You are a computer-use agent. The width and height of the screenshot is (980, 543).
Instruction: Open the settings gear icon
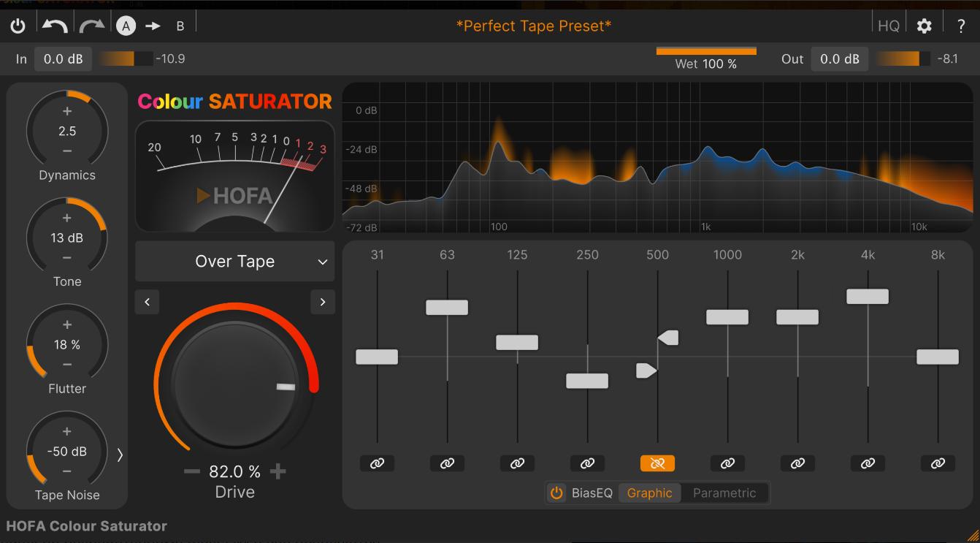925,26
